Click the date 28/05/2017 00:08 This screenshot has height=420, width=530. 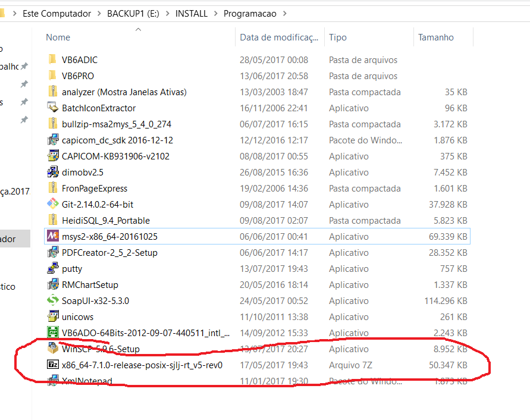(274, 60)
